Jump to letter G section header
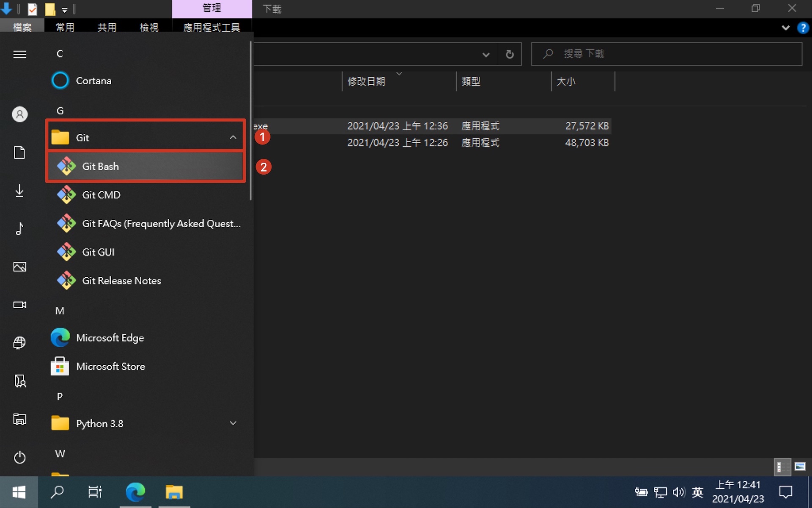The image size is (812, 508). [60, 111]
